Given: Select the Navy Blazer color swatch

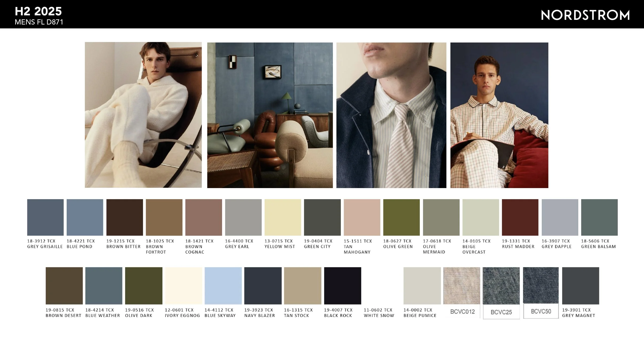Looking at the screenshot, I should point(263,286).
